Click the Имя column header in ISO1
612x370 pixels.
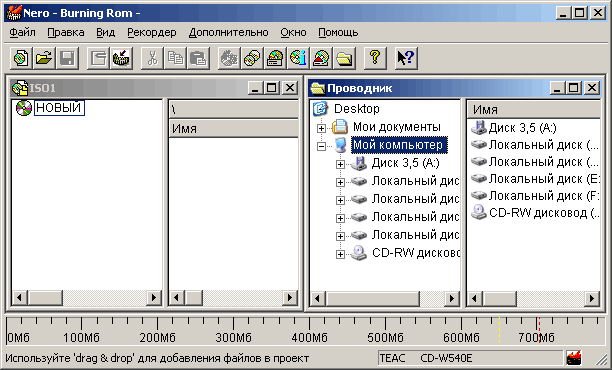click(x=233, y=128)
